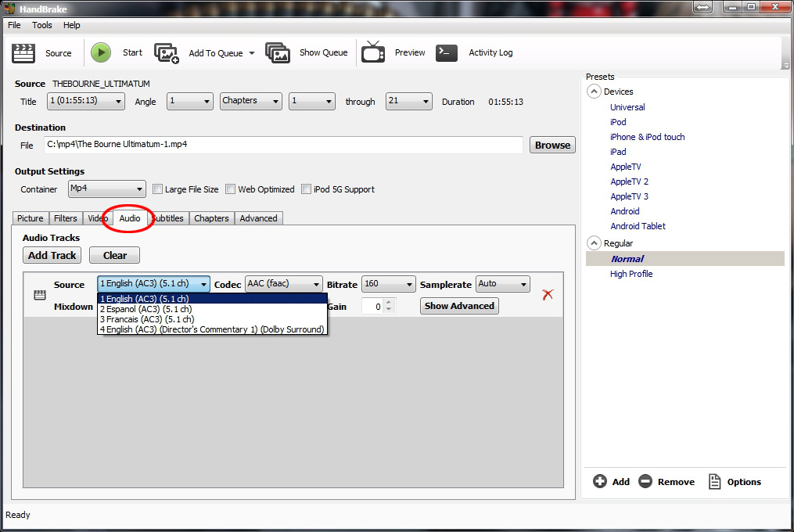Open the Title dropdown 1 (01:55:13)

click(86, 102)
